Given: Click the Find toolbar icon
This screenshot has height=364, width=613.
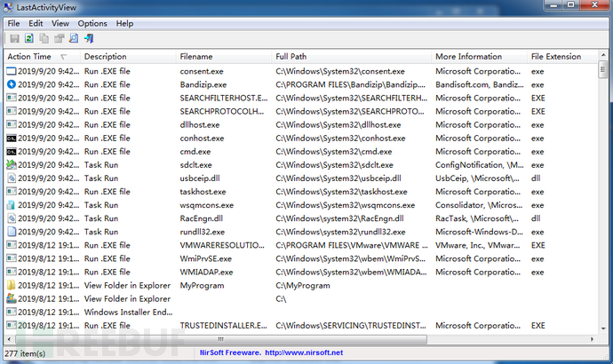Looking at the screenshot, I should (74, 38).
